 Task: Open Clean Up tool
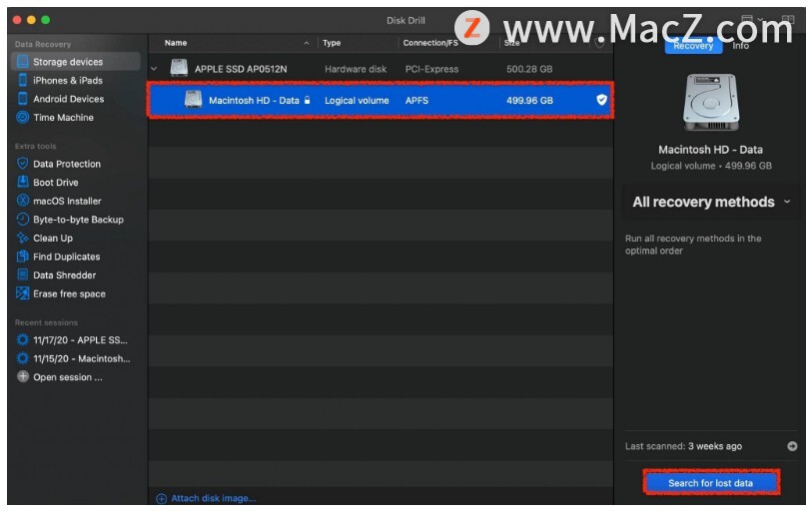click(x=52, y=239)
